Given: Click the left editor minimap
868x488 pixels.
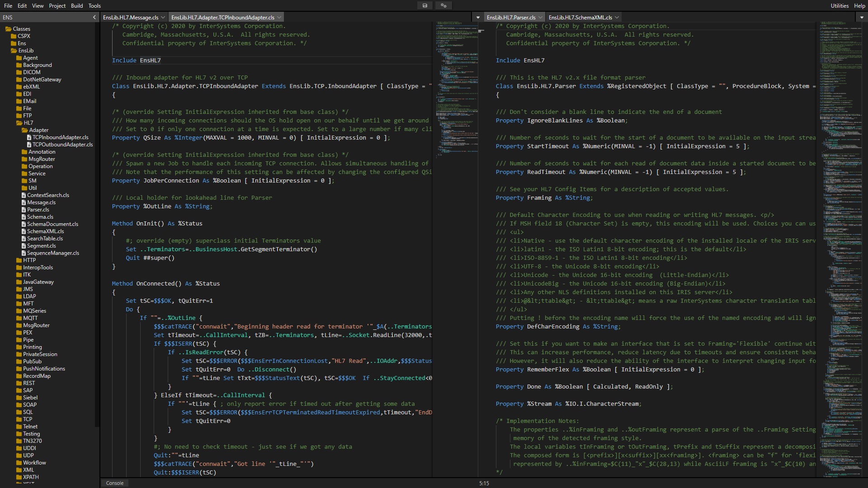Looking at the screenshot, I should 457,90.
